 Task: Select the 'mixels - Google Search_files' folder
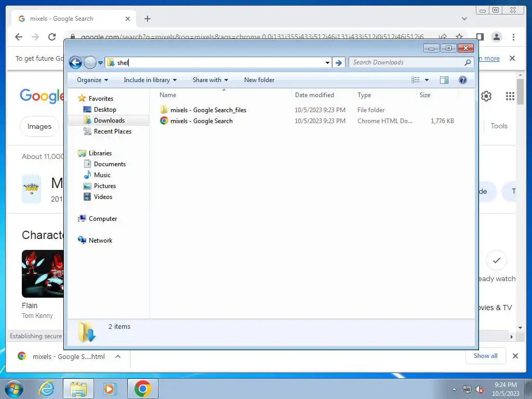[208, 110]
